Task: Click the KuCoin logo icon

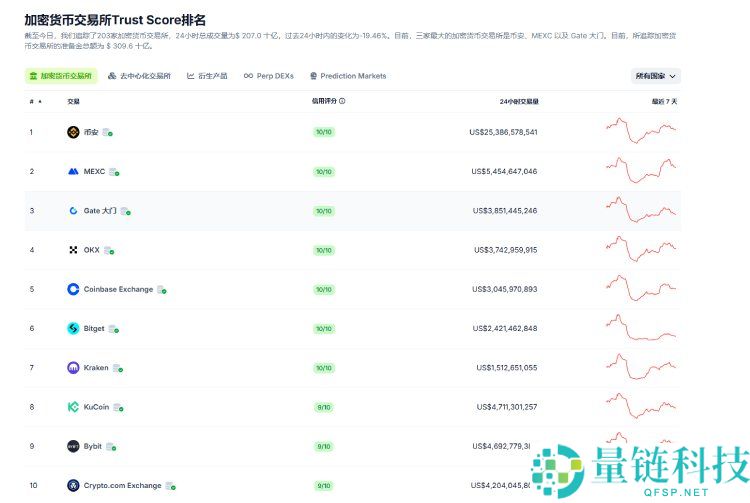Action: coord(73,407)
